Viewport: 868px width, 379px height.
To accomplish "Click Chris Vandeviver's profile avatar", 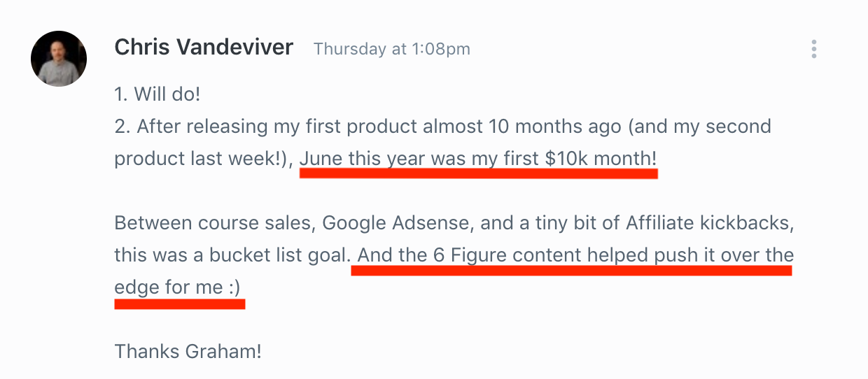I will 59,59.
